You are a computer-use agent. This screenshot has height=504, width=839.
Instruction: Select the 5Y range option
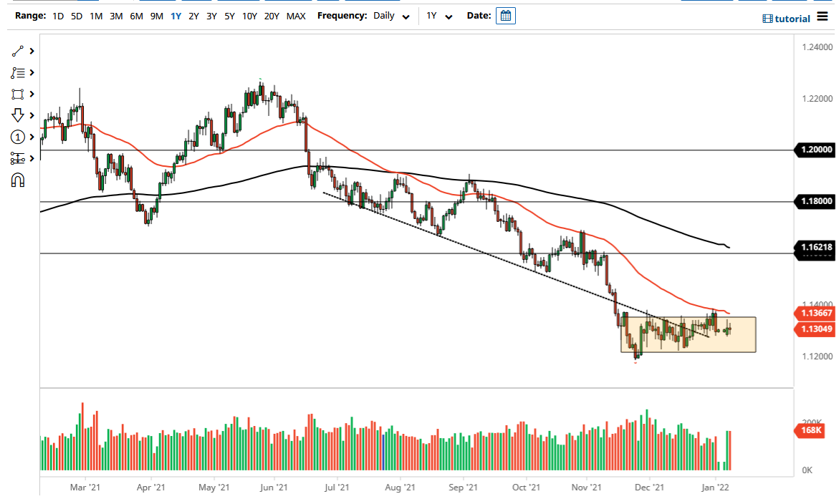[x=229, y=15]
